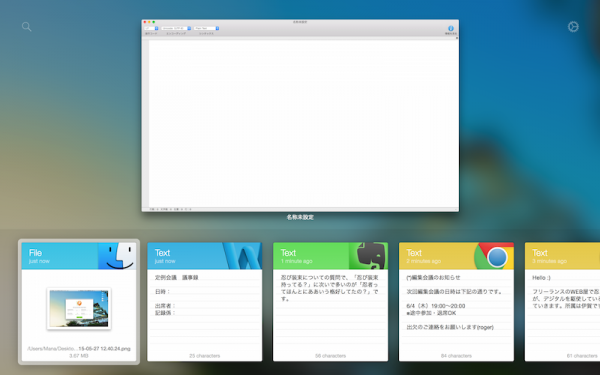The image size is (600, 375).
Task: Click the 出席者： line in text card
Action: tap(165, 306)
